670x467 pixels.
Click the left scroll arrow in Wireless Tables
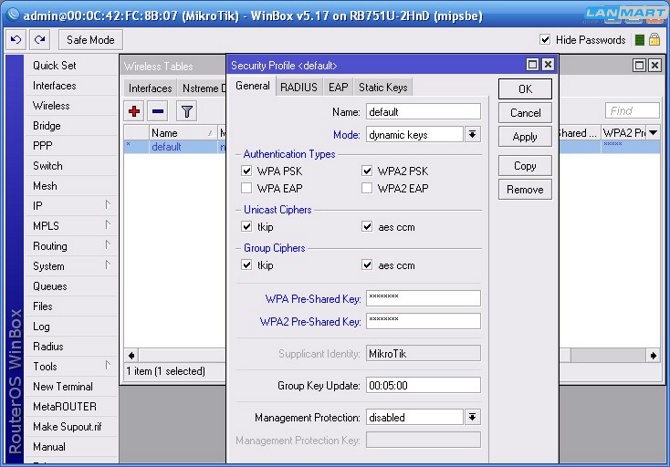point(132,355)
